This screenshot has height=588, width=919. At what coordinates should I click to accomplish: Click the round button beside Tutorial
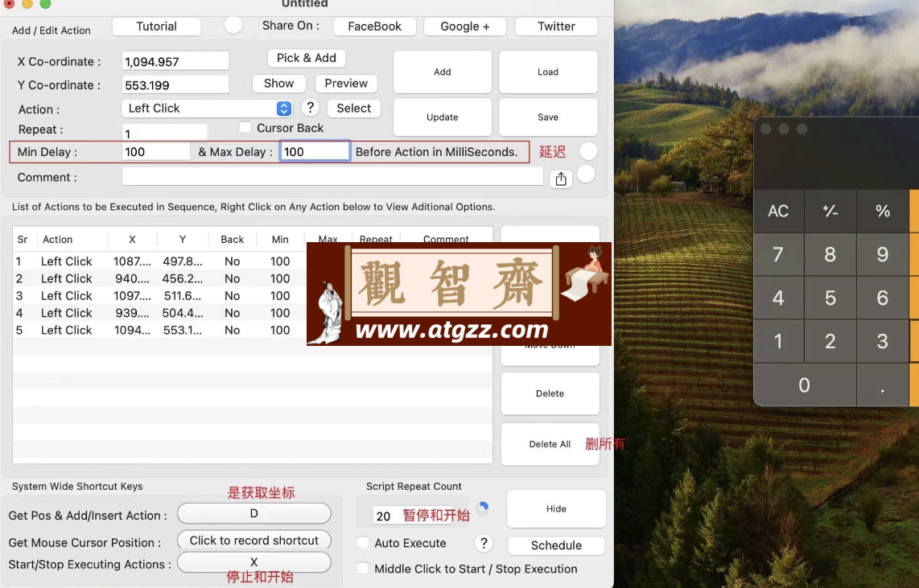pos(233,25)
